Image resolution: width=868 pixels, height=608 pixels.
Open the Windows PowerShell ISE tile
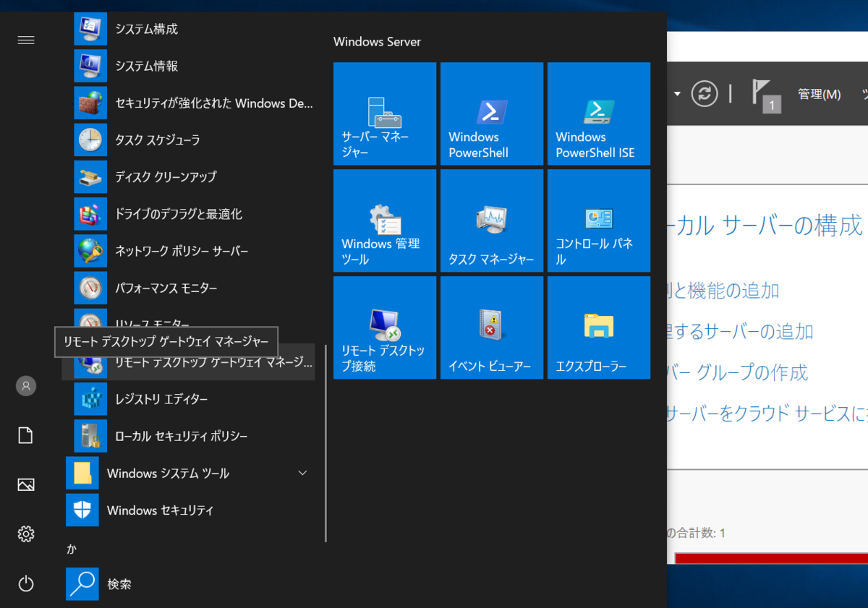[x=598, y=114]
